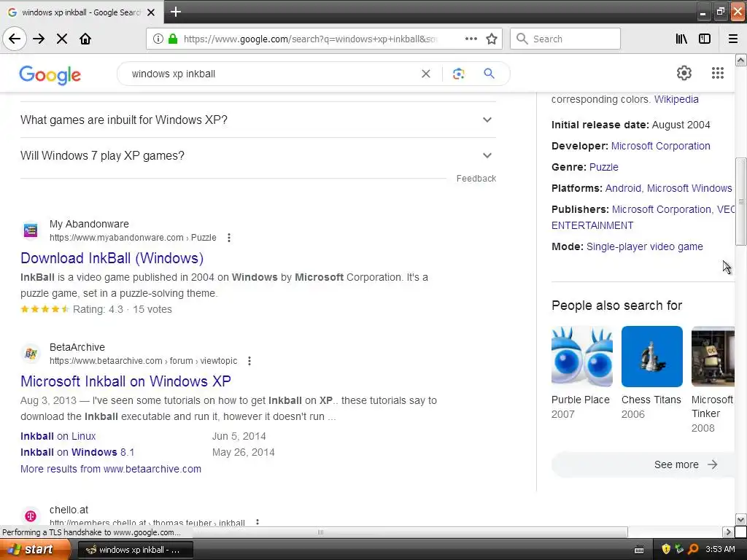The image size is (747, 560).
Task: Open options dots for My Abandonware result
Action: [x=229, y=238]
